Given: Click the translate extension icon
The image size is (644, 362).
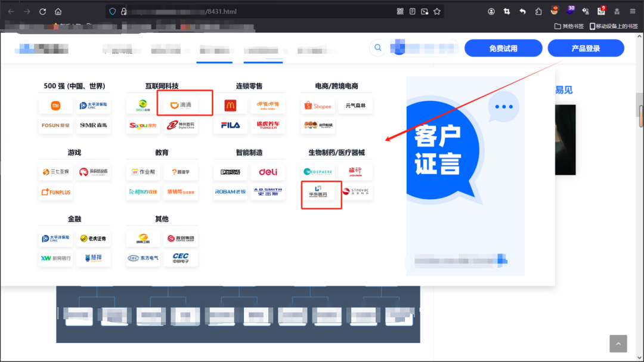Looking at the screenshot, I should pyautogui.click(x=586, y=11).
